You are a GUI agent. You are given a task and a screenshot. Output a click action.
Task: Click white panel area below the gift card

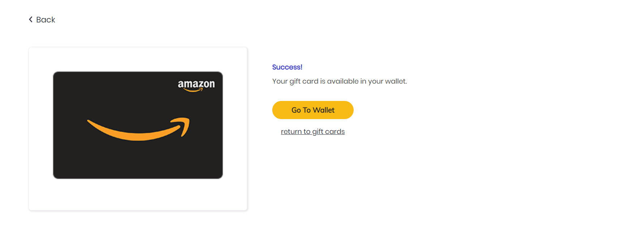click(137, 195)
